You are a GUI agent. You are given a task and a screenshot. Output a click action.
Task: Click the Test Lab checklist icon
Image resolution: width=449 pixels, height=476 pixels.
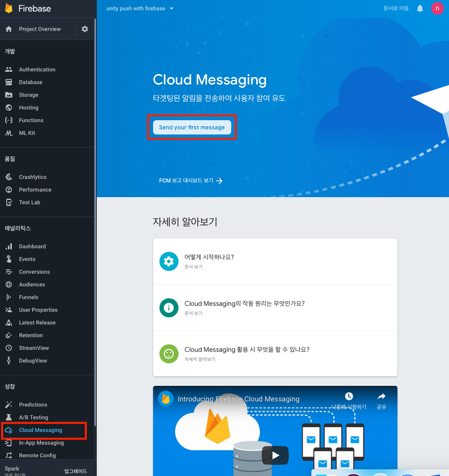9,202
